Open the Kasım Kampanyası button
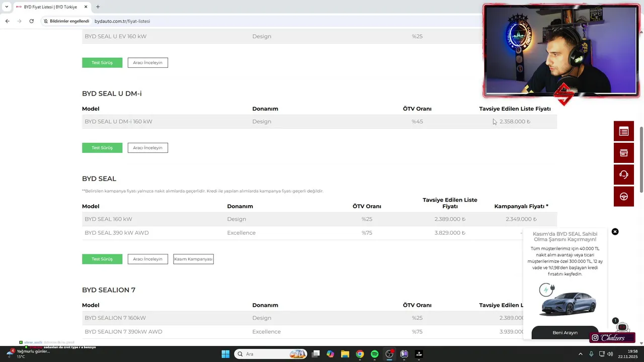 (x=193, y=259)
